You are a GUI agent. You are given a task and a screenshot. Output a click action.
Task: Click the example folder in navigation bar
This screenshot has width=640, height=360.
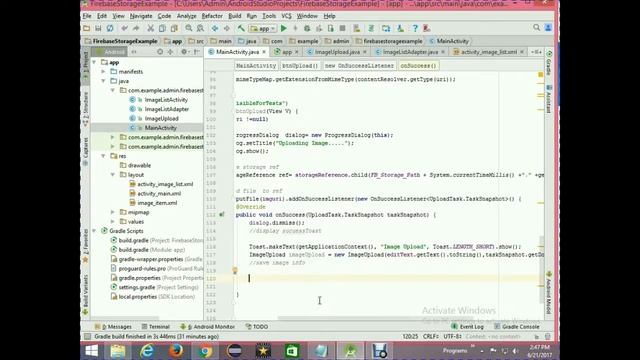[303, 41]
